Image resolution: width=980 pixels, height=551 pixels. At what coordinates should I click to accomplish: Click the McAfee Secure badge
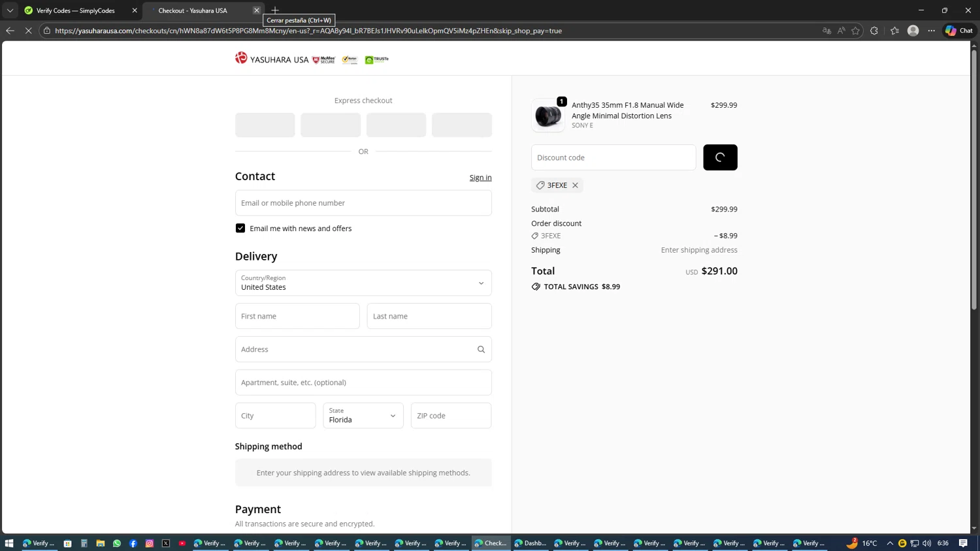click(x=324, y=59)
